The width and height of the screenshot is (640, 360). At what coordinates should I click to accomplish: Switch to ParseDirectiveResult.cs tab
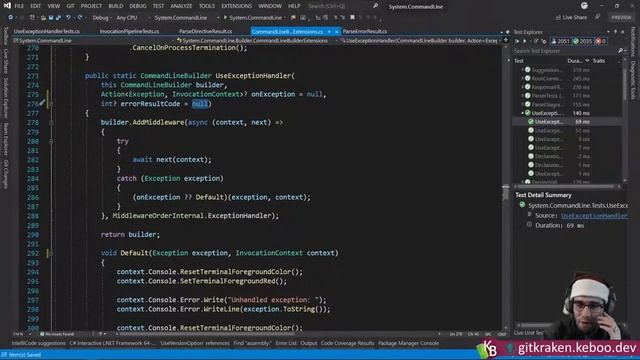click(x=205, y=31)
